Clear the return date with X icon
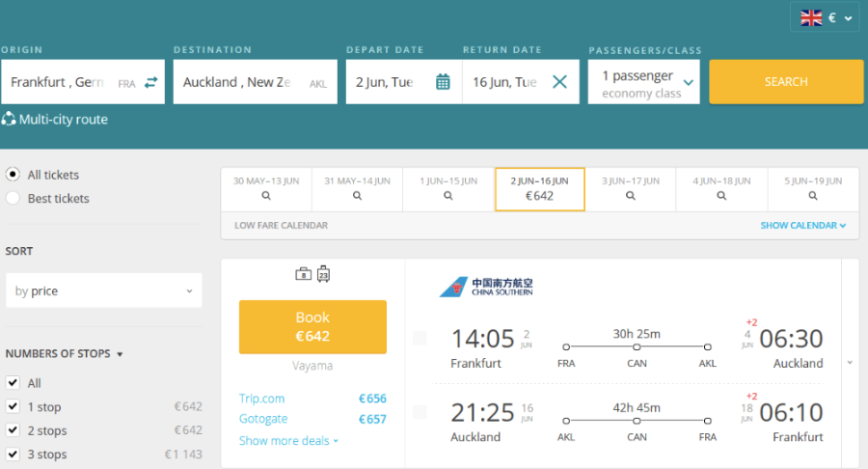The image size is (868, 469). [559, 82]
